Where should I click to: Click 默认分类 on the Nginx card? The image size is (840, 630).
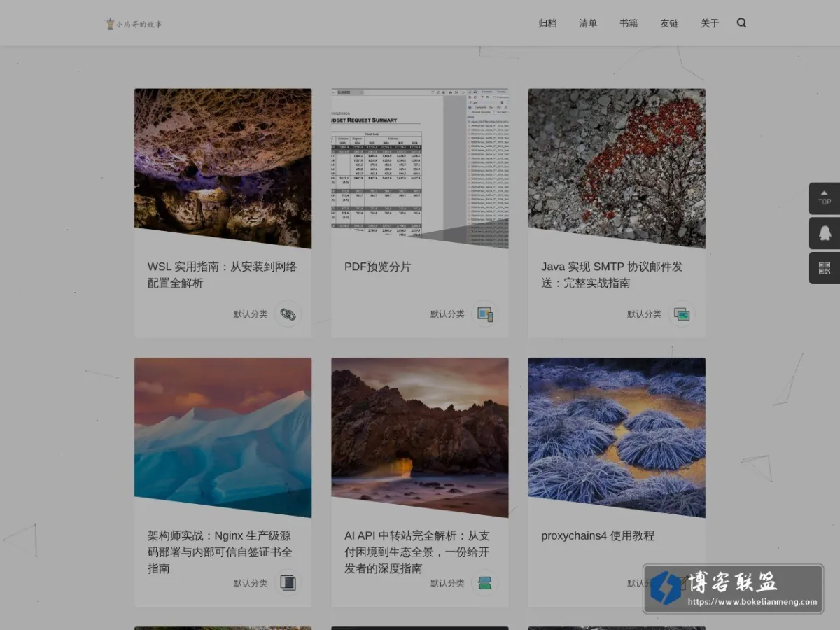(251, 583)
